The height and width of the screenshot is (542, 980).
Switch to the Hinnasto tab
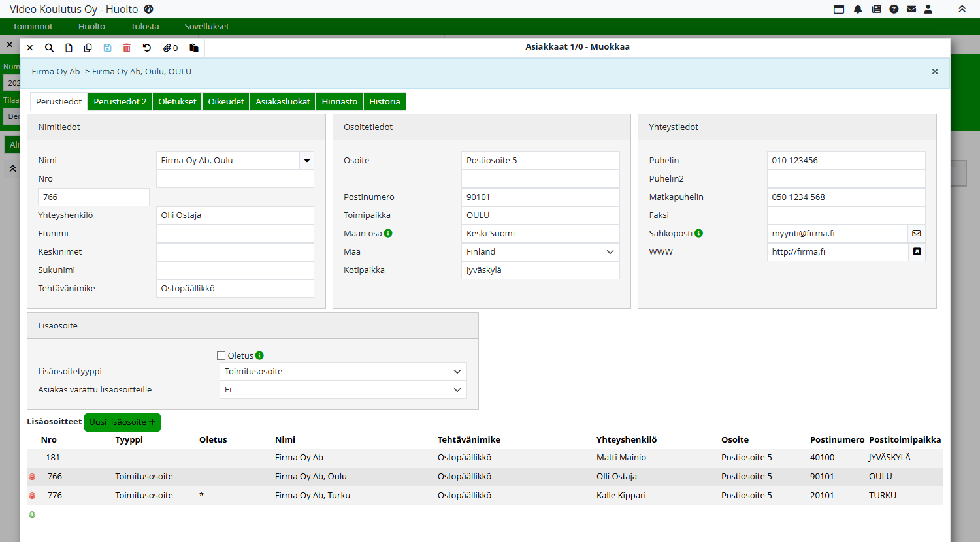(x=339, y=101)
